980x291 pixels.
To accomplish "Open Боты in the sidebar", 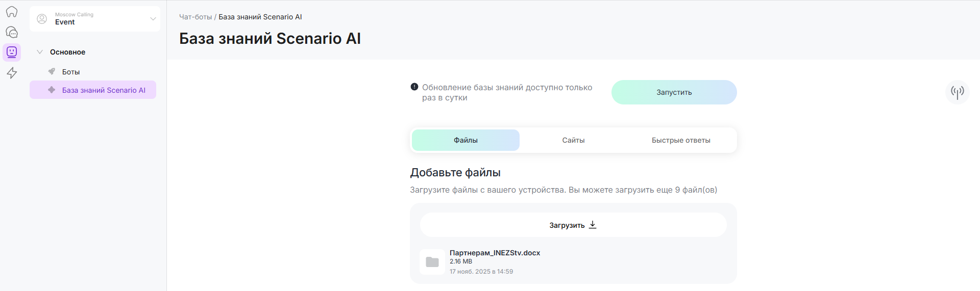I will click(x=71, y=72).
